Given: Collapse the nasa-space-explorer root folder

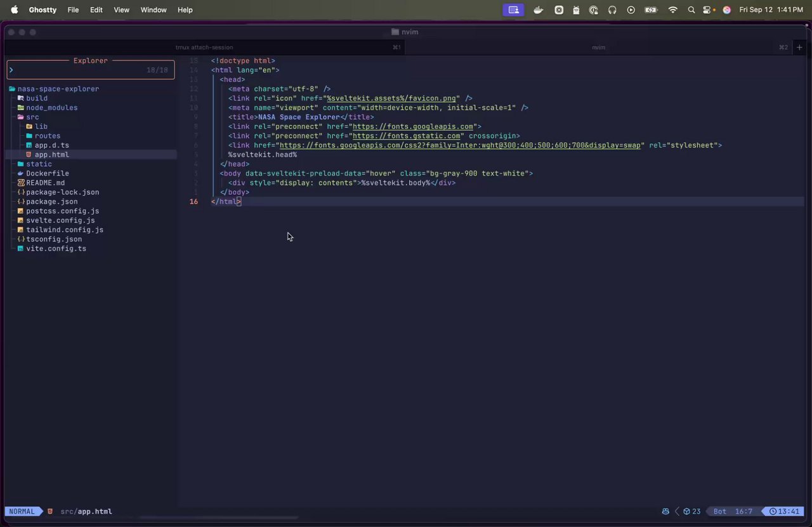Looking at the screenshot, I should [58, 89].
